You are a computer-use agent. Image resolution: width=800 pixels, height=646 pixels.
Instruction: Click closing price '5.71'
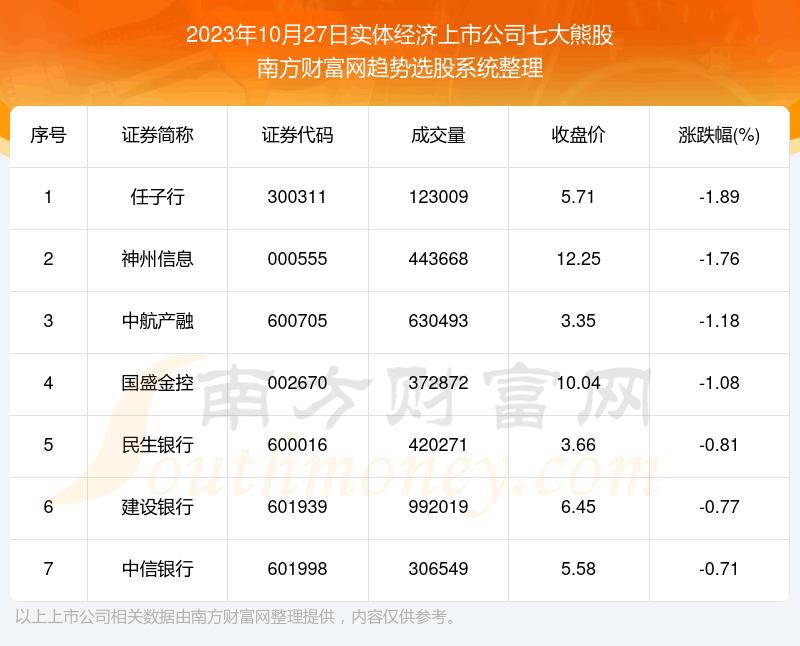578,197
